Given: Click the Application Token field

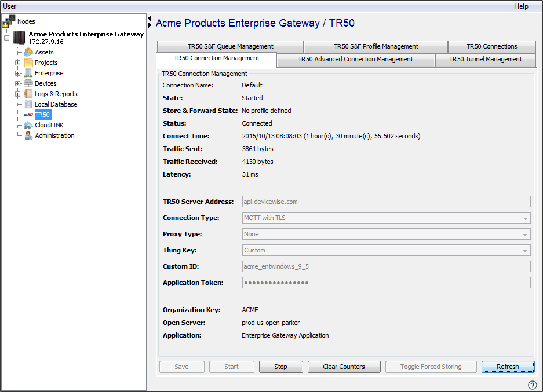Looking at the screenshot, I should 386,283.
